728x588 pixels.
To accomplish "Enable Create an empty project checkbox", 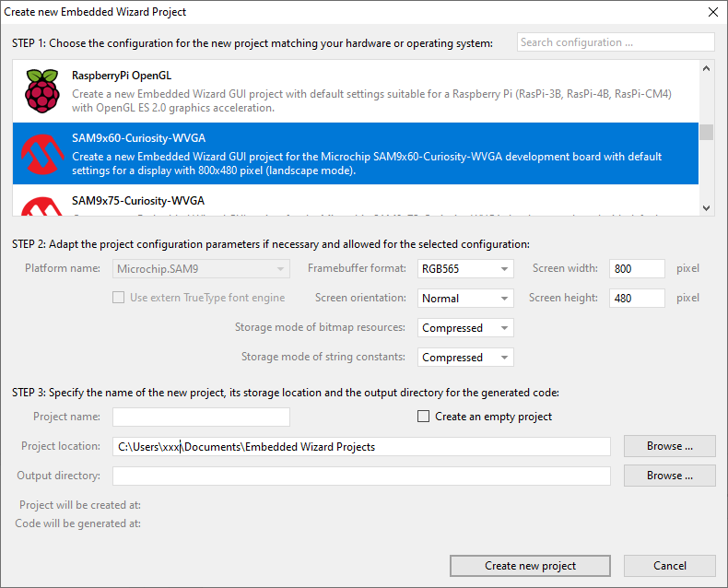I will pos(424,417).
